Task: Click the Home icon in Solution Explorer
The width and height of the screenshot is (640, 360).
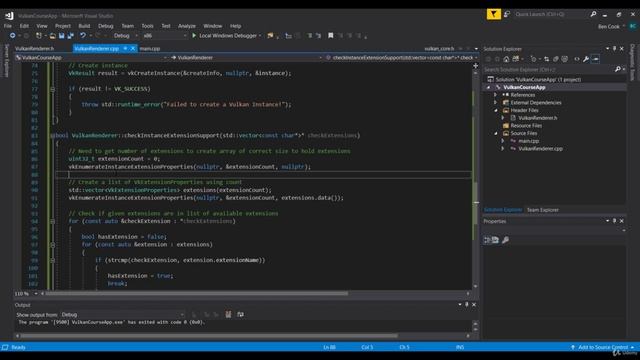Action: pos(506,59)
